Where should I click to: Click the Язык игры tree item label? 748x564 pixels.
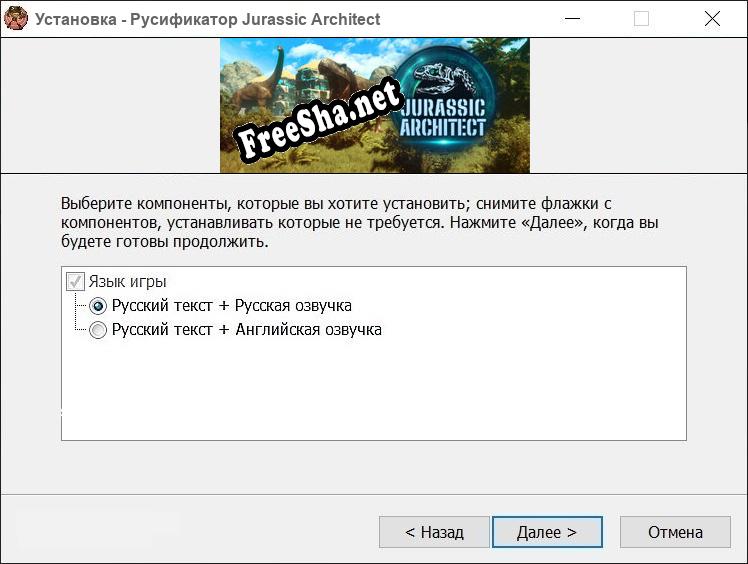tap(127, 281)
